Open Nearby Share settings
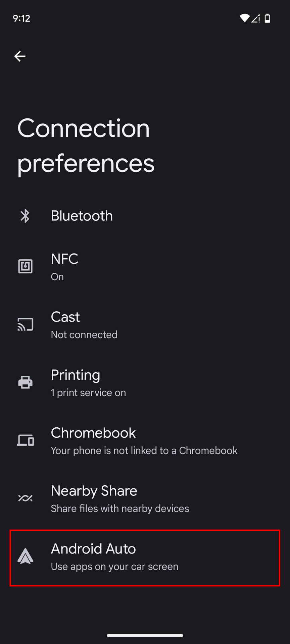This screenshot has width=290, height=644. pyautogui.click(x=94, y=491)
